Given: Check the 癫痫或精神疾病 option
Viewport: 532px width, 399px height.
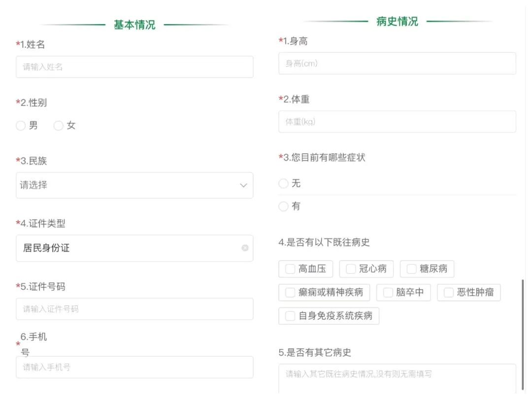Looking at the screenshot, I should (x=290, y=293).
